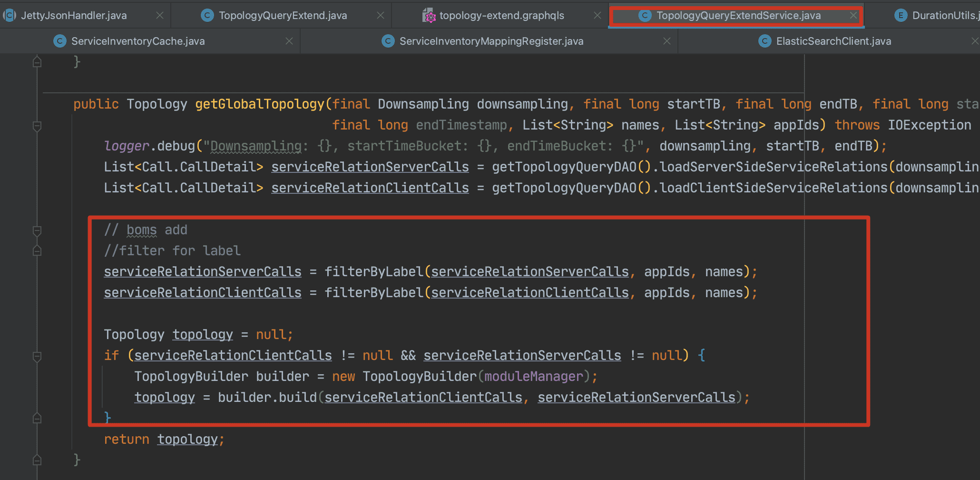Click the class icon on ElasticSearchClient.java tab
Screen dimensions: 980x480
tap(764, 41)
